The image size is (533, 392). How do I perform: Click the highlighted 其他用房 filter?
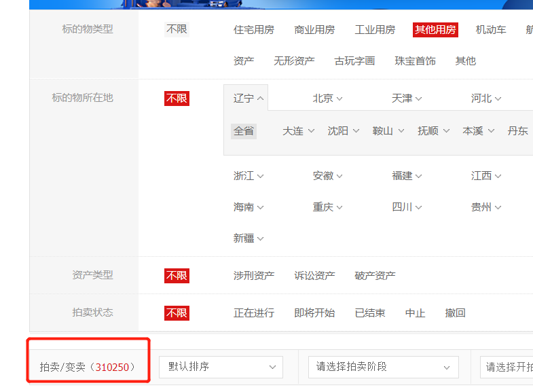[x=435, y=30]
